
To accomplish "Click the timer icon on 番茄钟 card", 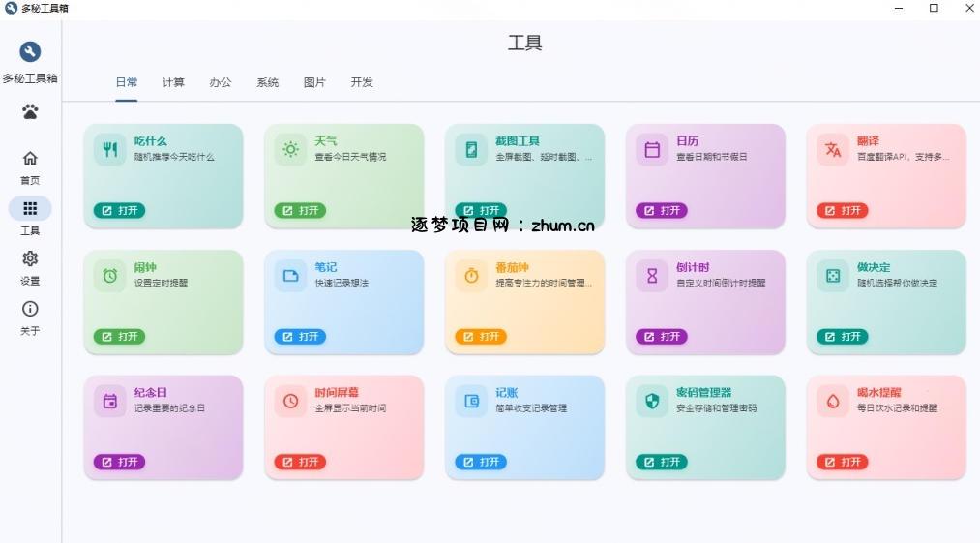I will click(471, 276).
